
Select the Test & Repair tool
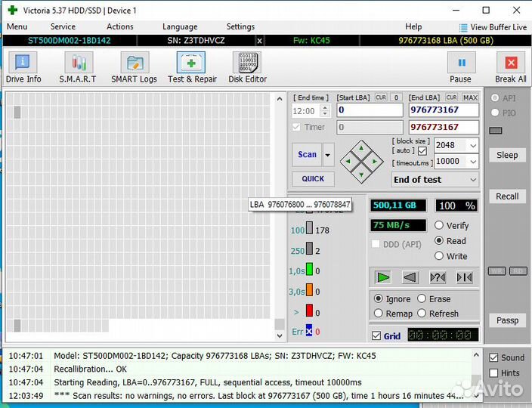point(192,67)
